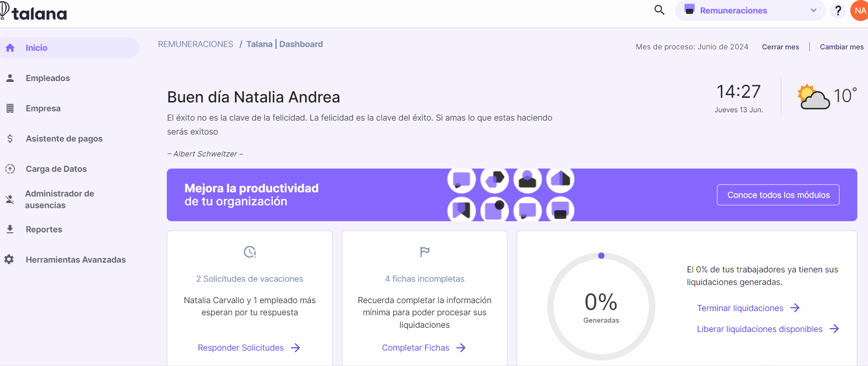The height and width of the screenshot is (366, 868).
Task: Click the arrow next to Liberar liquidaciones disponibles
Action: click(x=834, y=329)
